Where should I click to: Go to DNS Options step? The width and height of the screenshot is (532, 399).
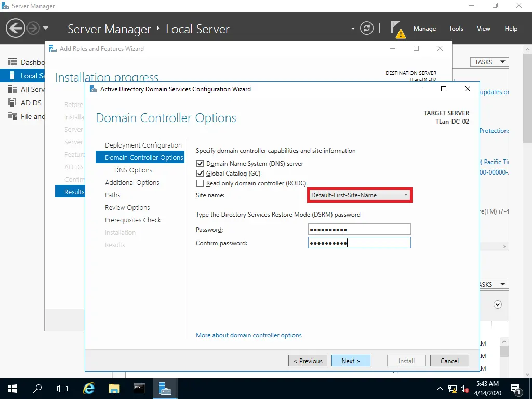[x=133, y=170]
